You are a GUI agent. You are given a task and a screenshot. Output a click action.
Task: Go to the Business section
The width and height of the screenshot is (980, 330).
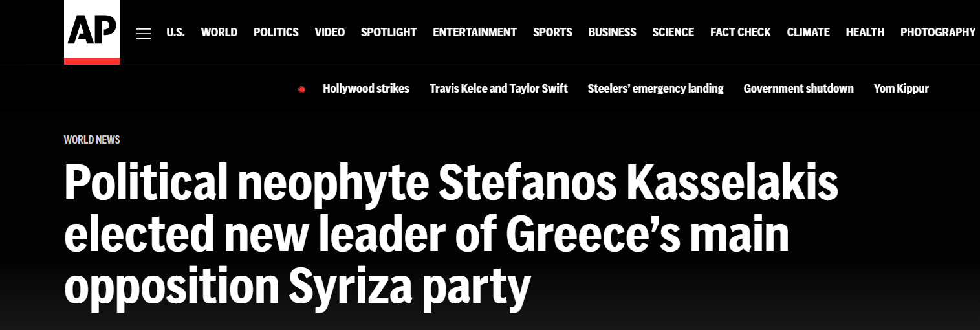pos(612,32)
